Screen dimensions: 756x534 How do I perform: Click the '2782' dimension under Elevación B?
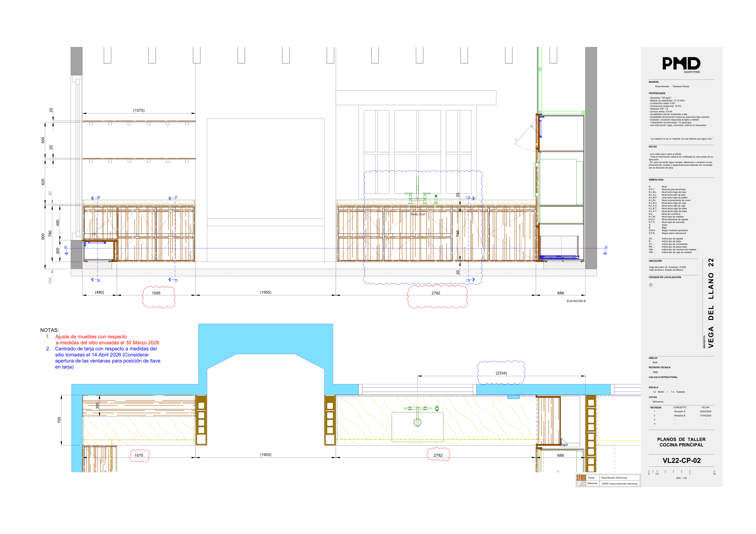point(436,293)
